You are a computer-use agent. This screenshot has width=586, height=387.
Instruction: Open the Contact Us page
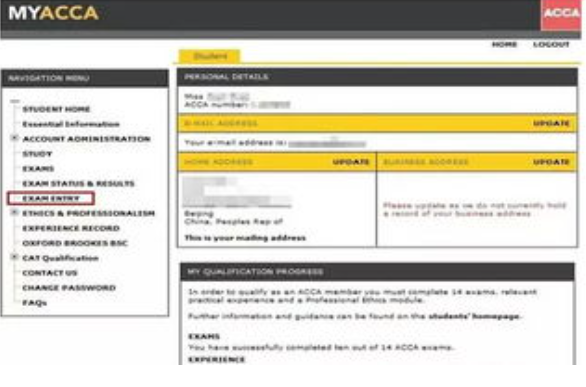click(x=50, y=273)
